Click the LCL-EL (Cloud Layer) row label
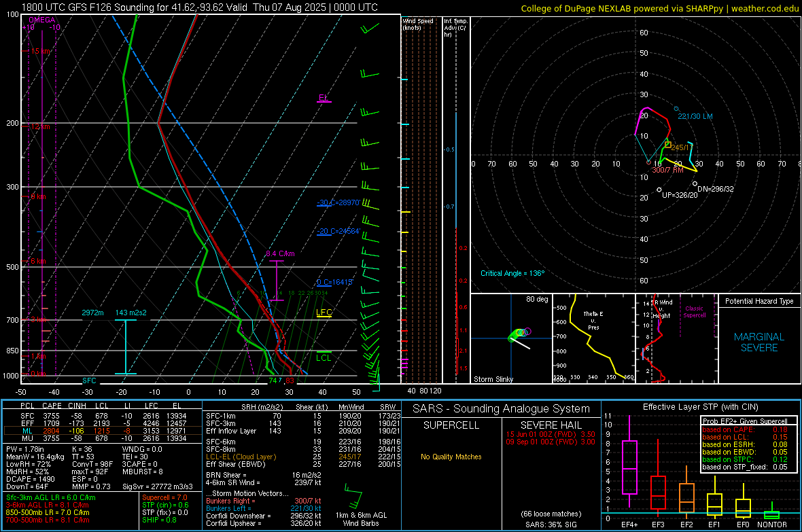 241,457
